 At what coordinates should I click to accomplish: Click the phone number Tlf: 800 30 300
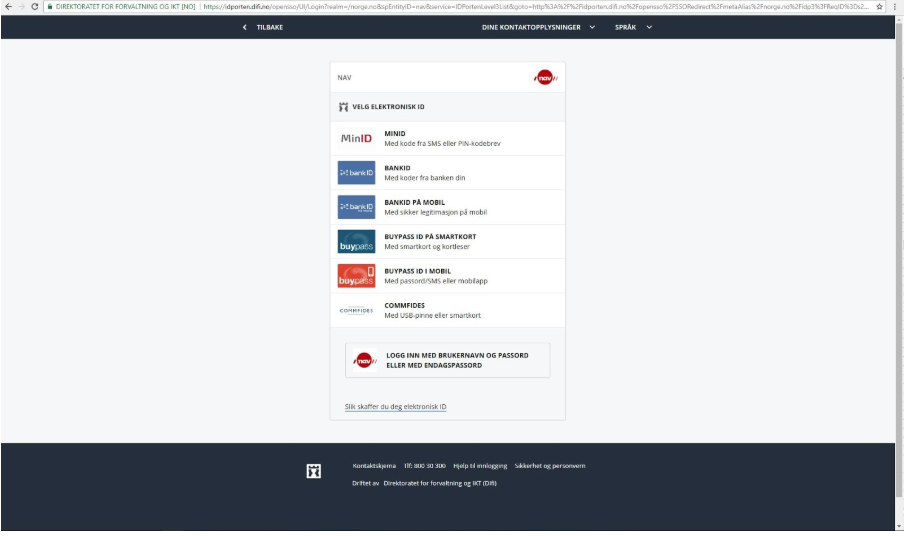pyautogui.click(x=425, y=465)
